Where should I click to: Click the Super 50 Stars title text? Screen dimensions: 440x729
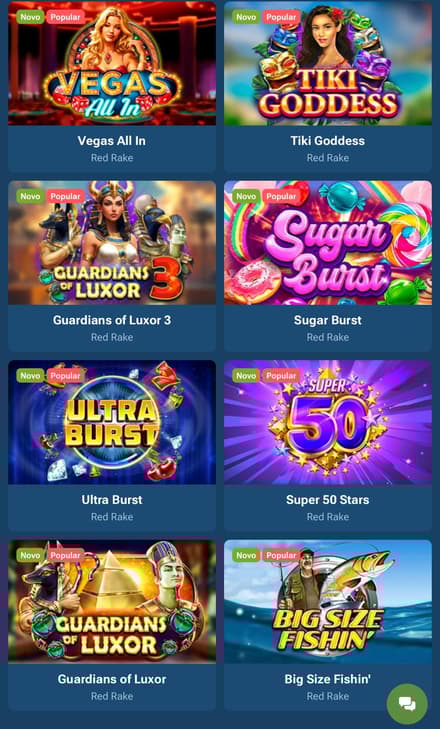[328, 500]
